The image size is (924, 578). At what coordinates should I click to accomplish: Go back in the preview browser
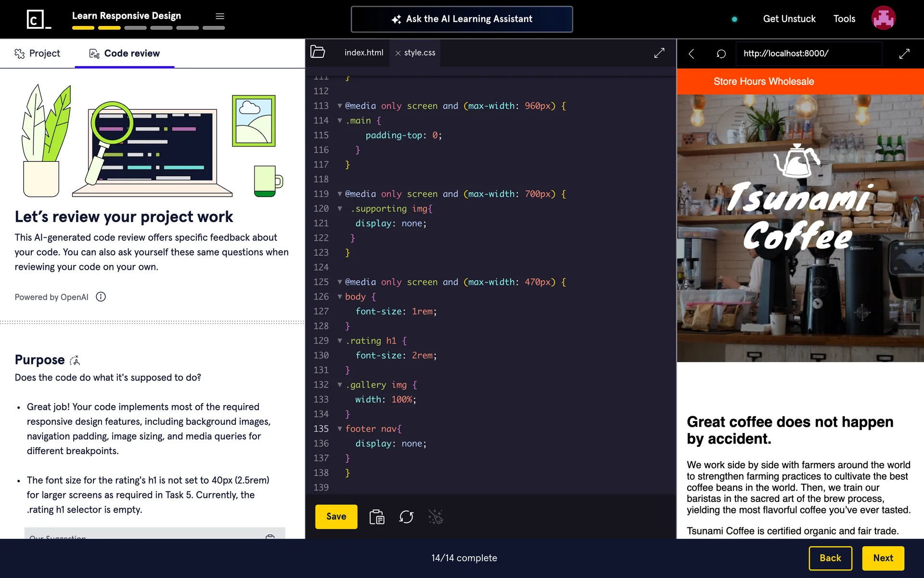[692, 53]
